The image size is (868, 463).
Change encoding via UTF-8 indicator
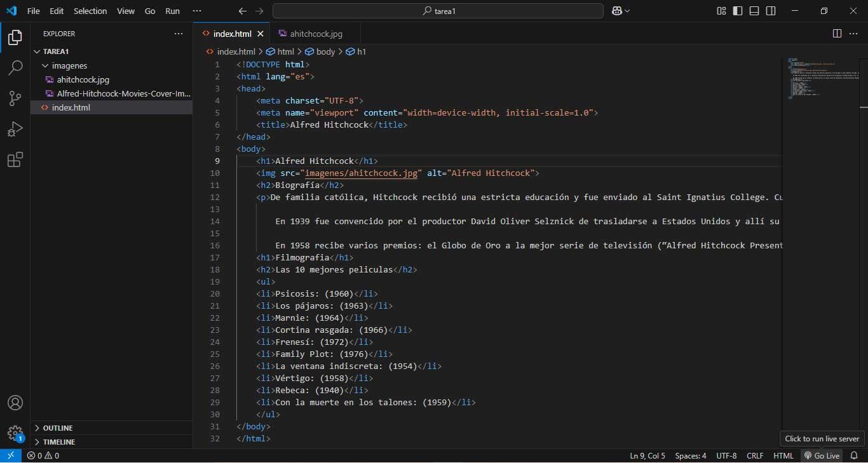(726, 455)
